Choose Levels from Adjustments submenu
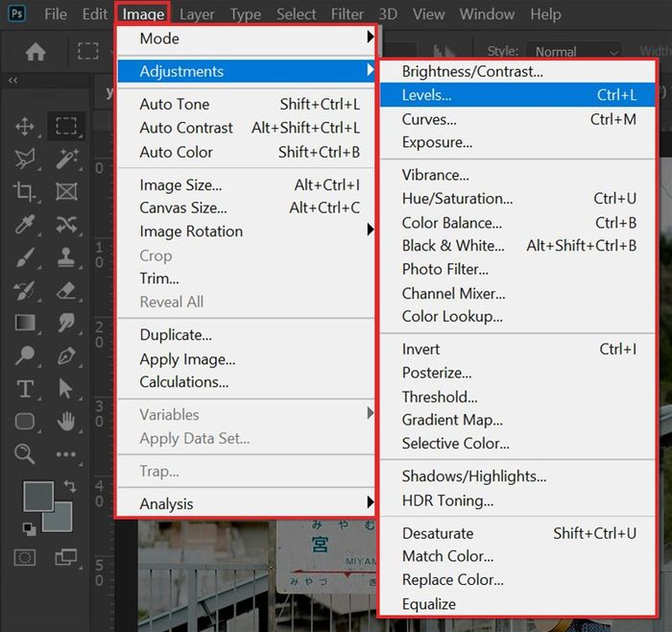Screen dimensions: 672x632 pyautogui.click(x=517, y=95)
